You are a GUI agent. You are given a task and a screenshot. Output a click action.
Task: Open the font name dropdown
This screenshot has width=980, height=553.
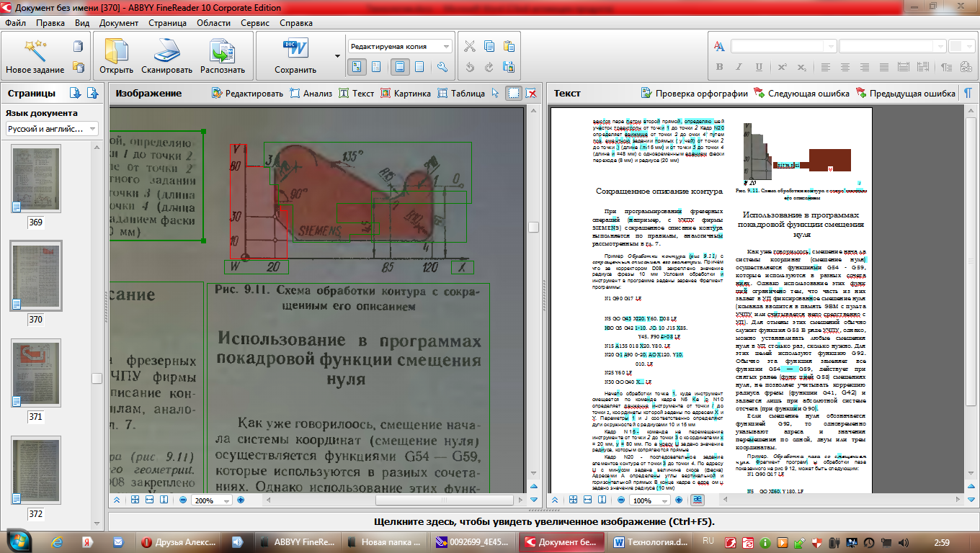pos(783,47)
